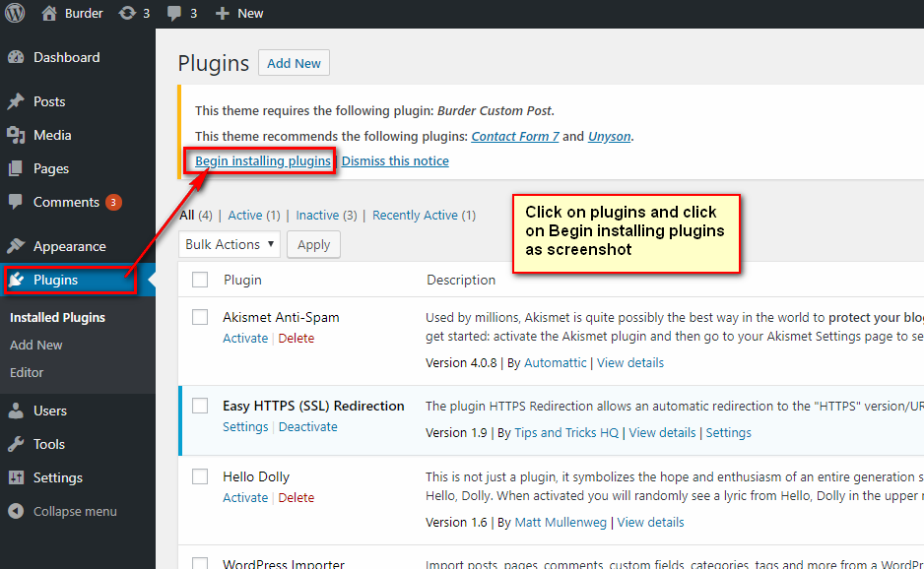The image size is (924, 569).
Task: Activate the Hello Dolly plugin
Action: click(245, 498)
